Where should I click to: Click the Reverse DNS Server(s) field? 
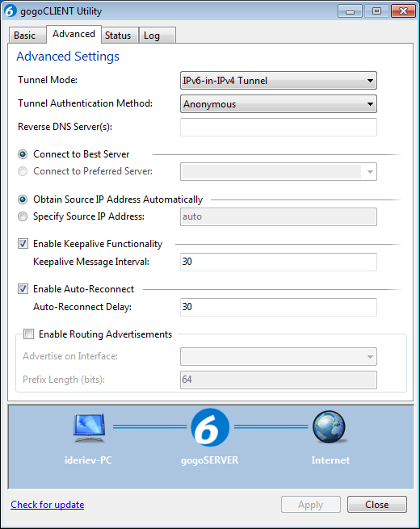click(279, 127)
